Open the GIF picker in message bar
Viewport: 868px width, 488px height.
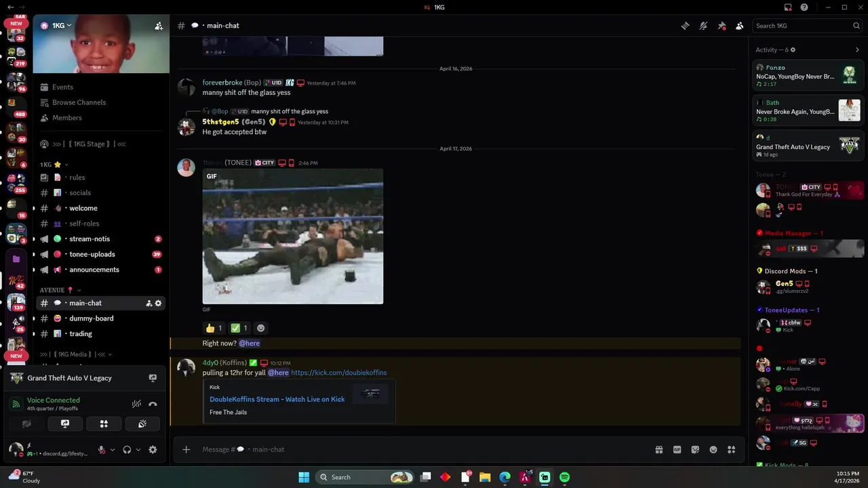pyautogui.click(x=677, y=449)
